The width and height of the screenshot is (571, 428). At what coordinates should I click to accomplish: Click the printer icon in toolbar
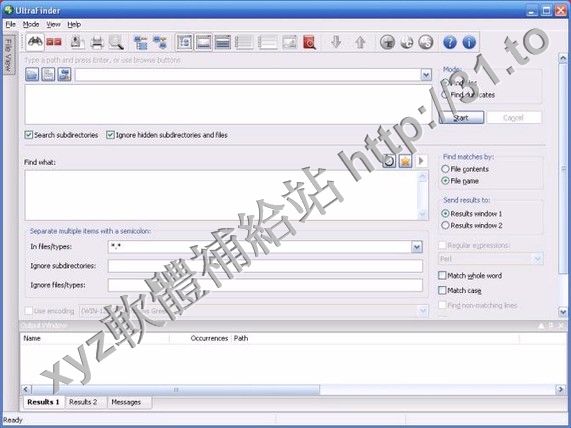pyautogui.click(x=97, y=43)
